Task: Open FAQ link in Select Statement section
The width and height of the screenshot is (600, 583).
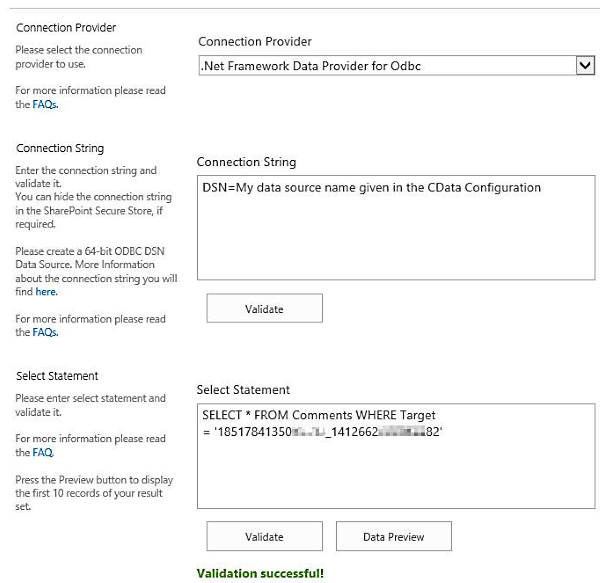Action: pos(41,452)
